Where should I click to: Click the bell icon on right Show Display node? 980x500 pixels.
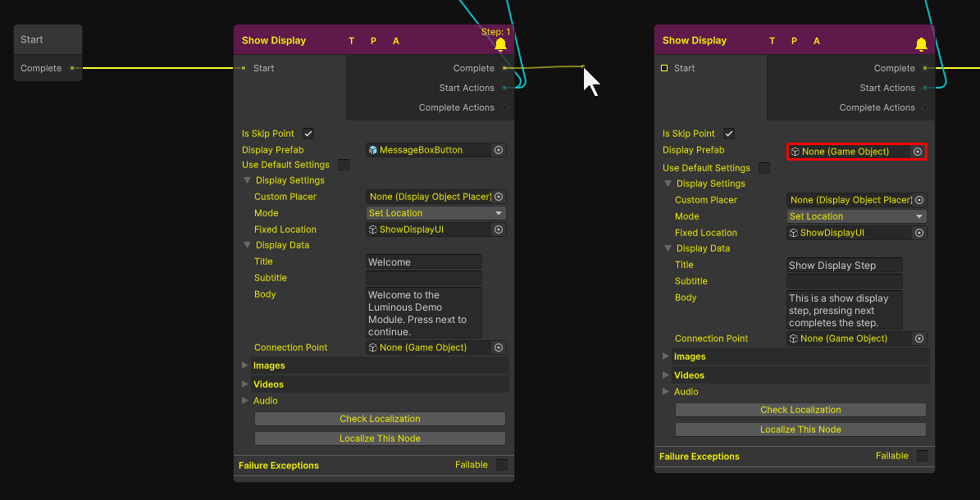pos(921,44)
